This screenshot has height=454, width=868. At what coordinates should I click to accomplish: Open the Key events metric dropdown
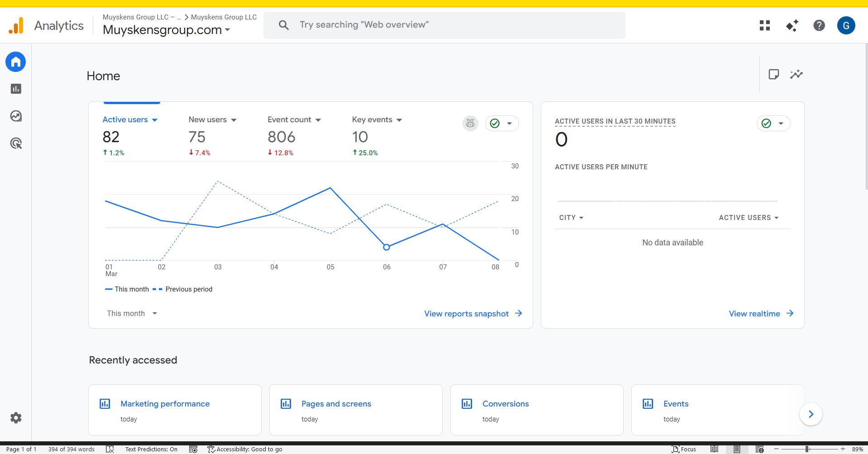click(x=377, y=119)
